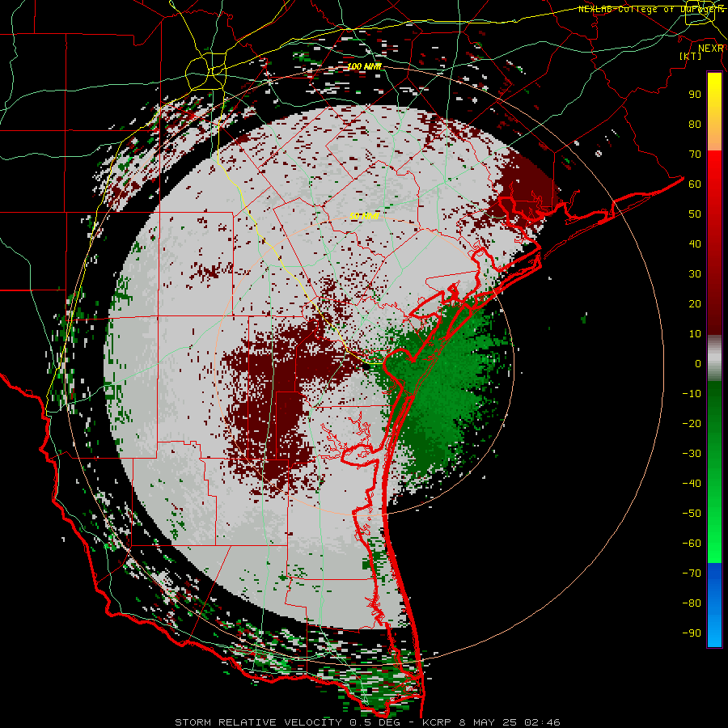728x728 pixels.
Task: Click the -70 label on the scale
Action: pos(692,574)
